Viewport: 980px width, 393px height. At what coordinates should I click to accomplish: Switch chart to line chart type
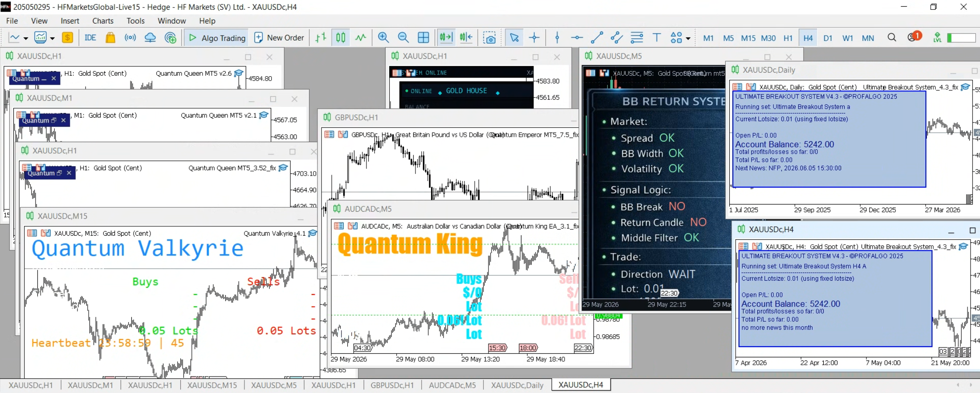pos(361,38)
